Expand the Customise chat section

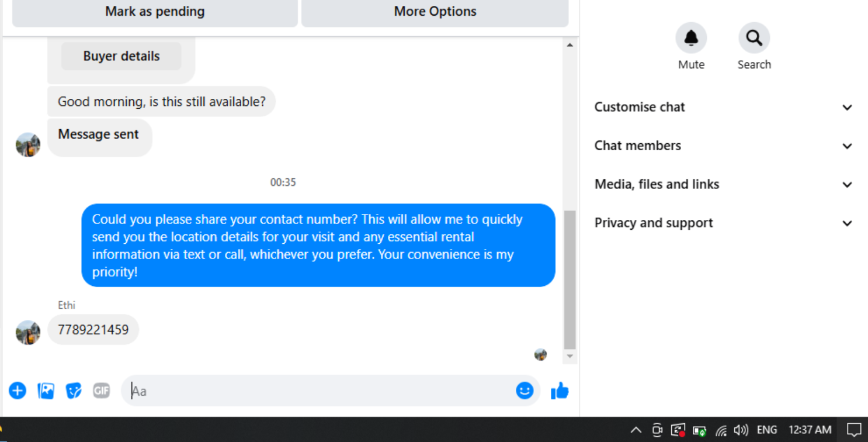tap(724, 107)
